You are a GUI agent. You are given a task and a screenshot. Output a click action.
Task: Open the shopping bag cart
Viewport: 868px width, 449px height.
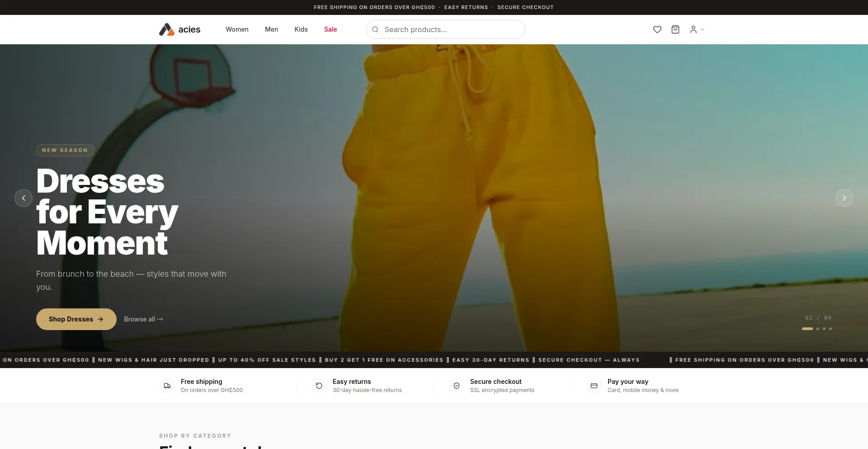pos(675,29)
